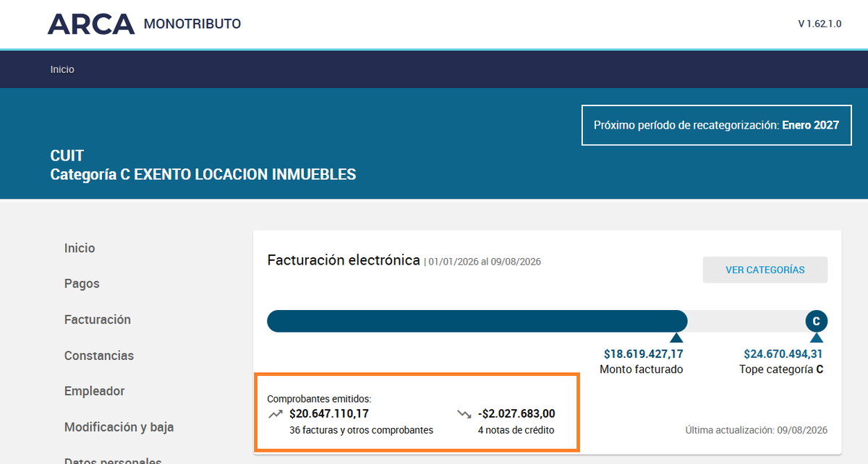The width and height of the screenshot is (868, 464).
Task: Click the V 1.62.1.0 version label
Action: (820, 24)
